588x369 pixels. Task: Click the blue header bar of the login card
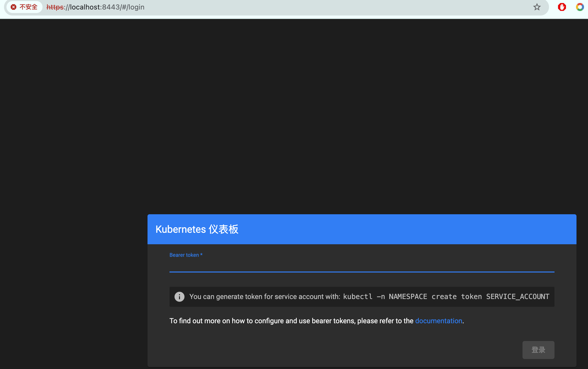coord(400,229)
